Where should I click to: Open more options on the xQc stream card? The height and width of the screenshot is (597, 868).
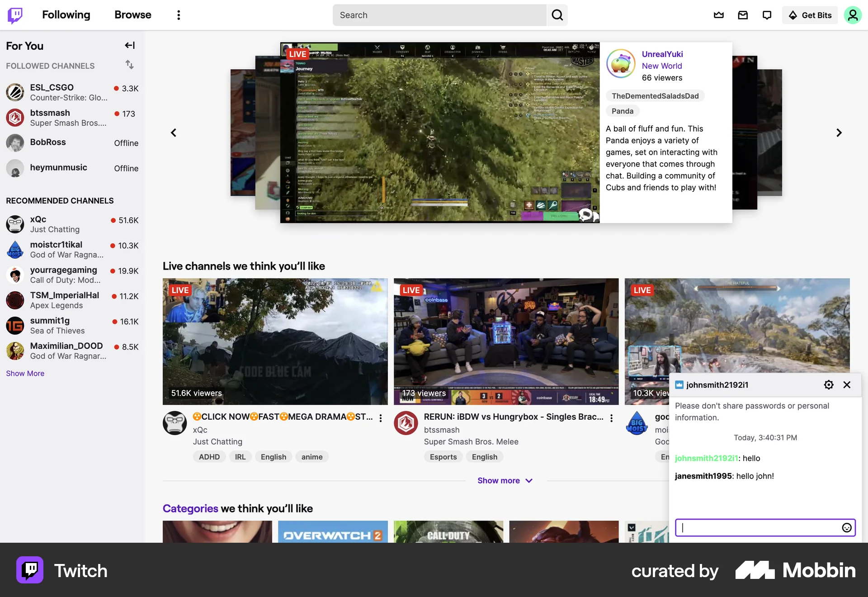click(381, 418)
